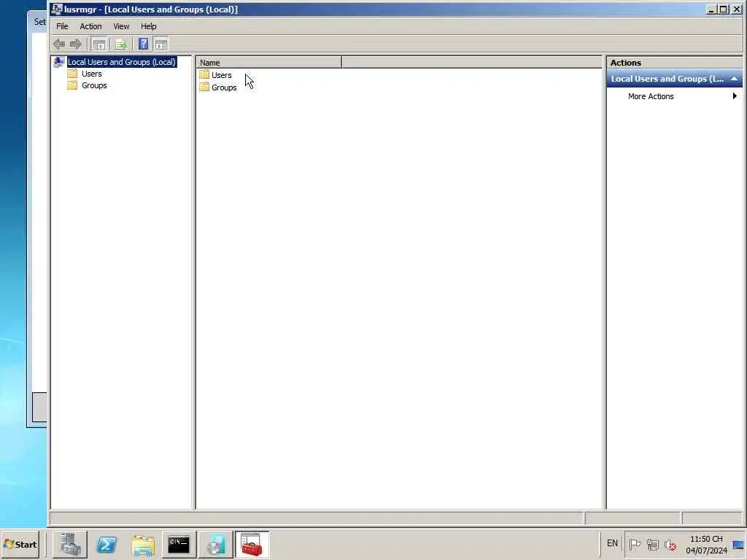747x560 pixels.
Task: Select the Groups folder icon in tree
Action: pyautogui.click(x=72, y=85)
